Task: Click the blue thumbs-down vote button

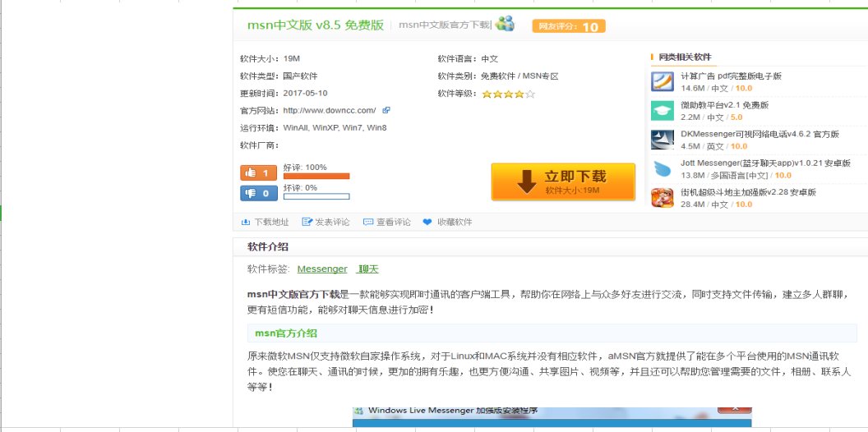Action: point(259,193)
